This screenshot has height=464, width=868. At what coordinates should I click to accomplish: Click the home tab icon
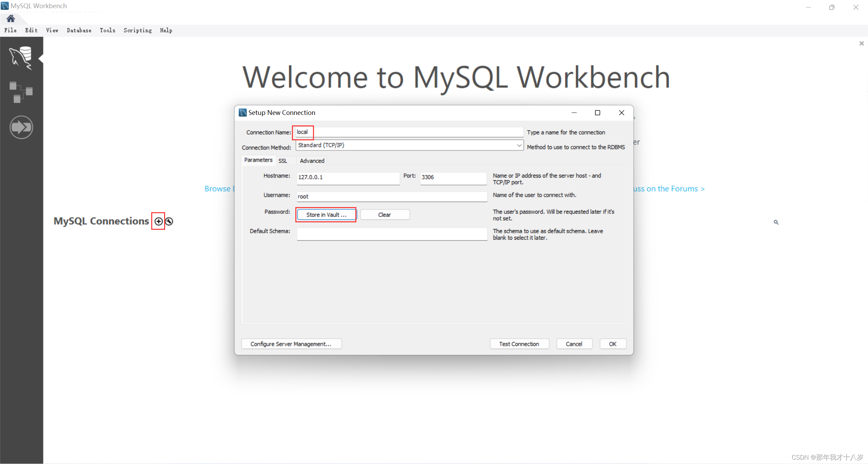click(11, 18)
